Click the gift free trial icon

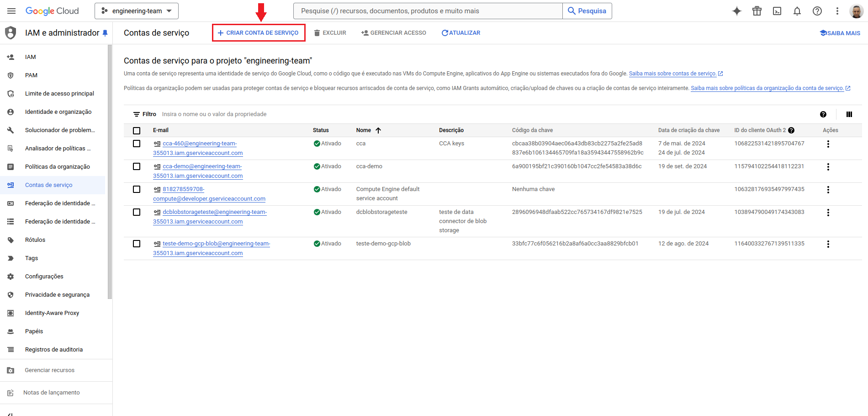pyautogui.click(x=757, y=11)
